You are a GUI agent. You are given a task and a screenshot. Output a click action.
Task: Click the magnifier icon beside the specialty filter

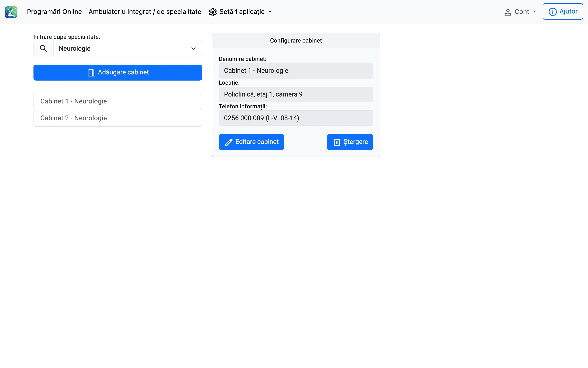pyautogui.click(x=43, y=49)
